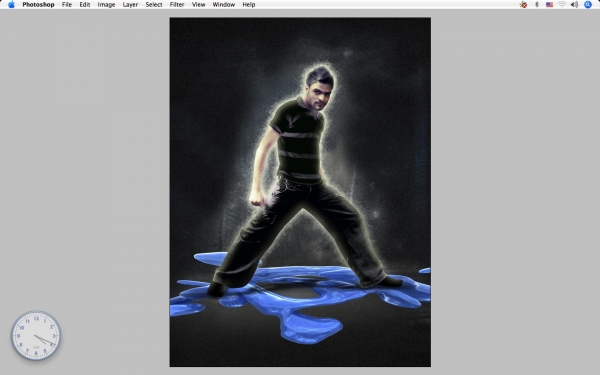The image size is (600, 375).
Task: Open the Edit menu
Action: coord(85,5)
